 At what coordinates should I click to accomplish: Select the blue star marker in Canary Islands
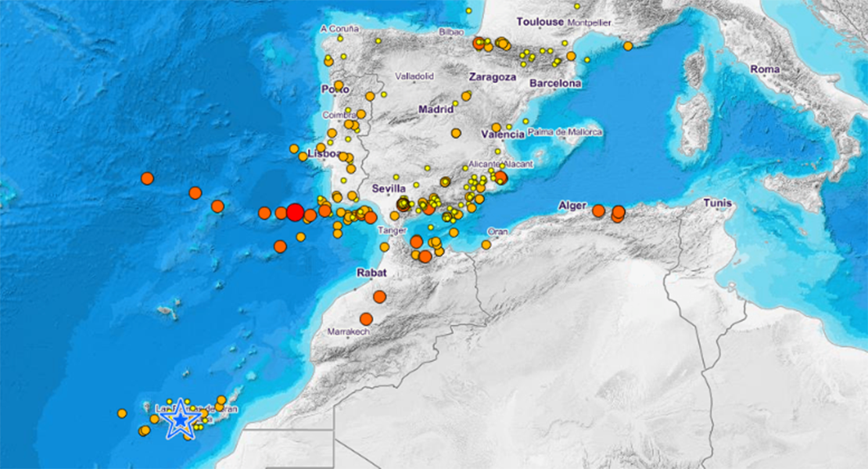pos(181,420)
